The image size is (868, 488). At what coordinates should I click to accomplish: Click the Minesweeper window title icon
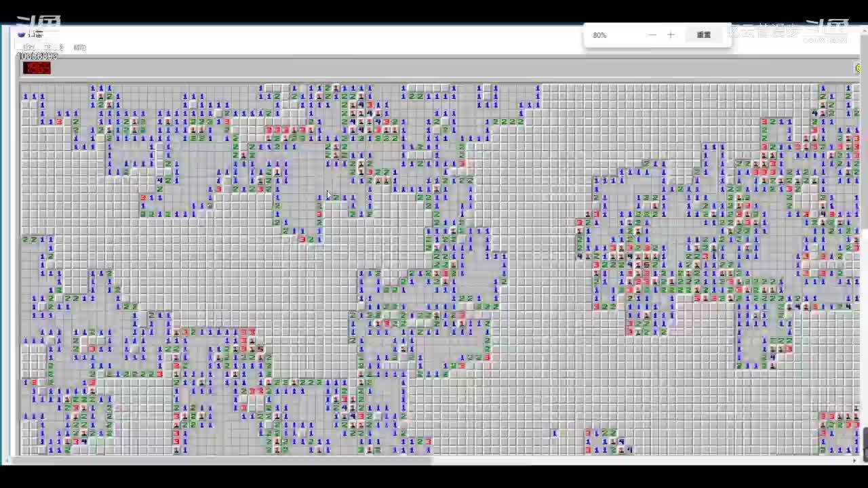pos(22,34)
